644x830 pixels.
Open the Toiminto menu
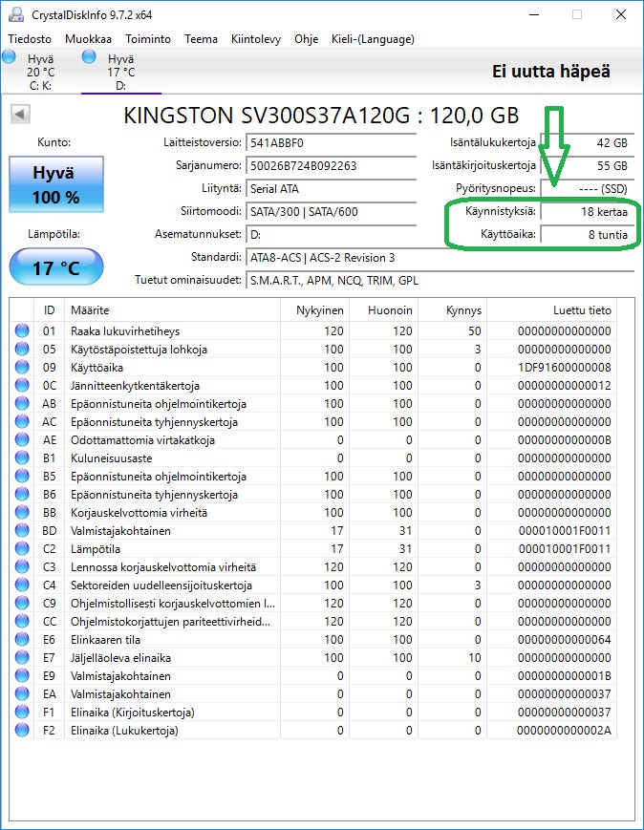[x=148, y=39]
